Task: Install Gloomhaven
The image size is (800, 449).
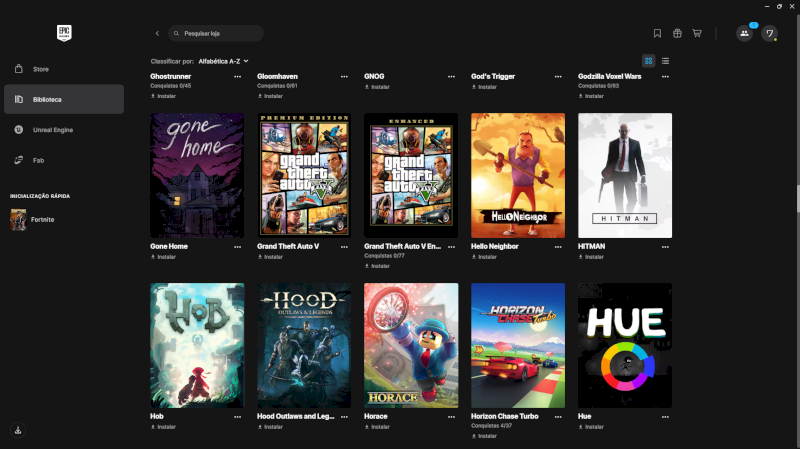Action: pos(270,96)
